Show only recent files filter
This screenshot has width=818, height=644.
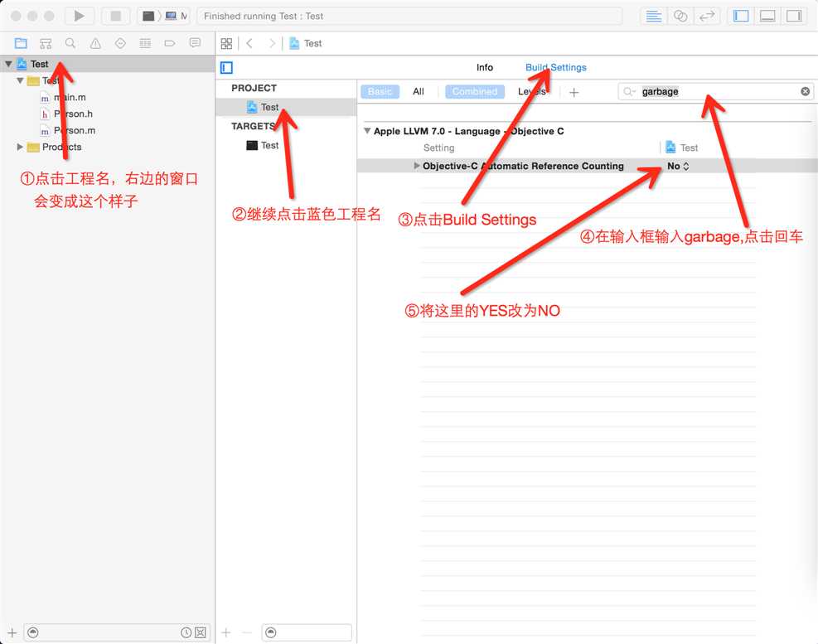186,632
